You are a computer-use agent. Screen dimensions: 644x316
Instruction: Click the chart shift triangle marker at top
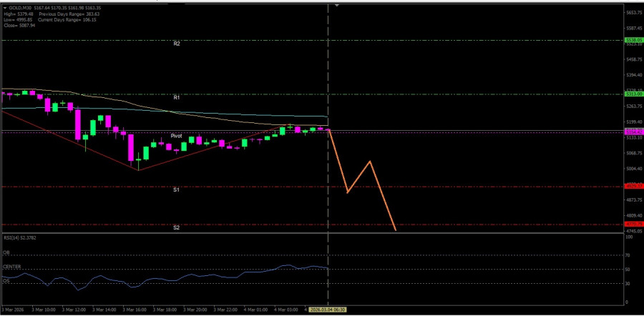pyautogui.click(x=337, y=4)
